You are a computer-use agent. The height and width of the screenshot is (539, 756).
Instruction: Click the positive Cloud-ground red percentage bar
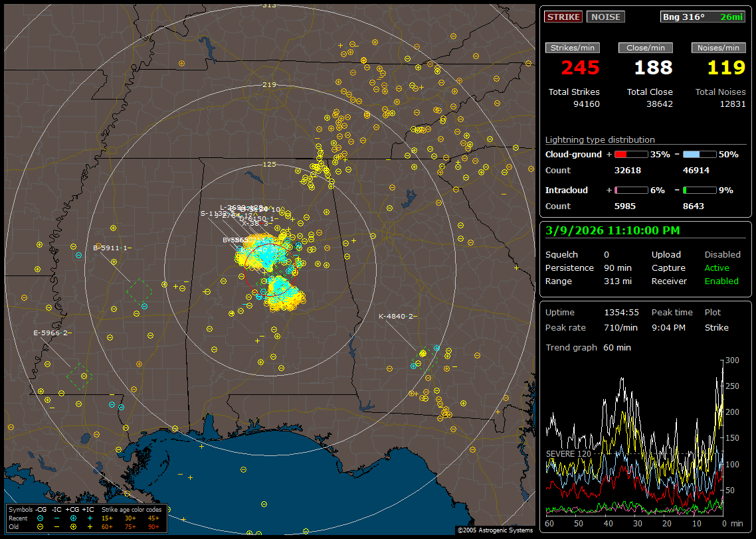coord(630,154)
